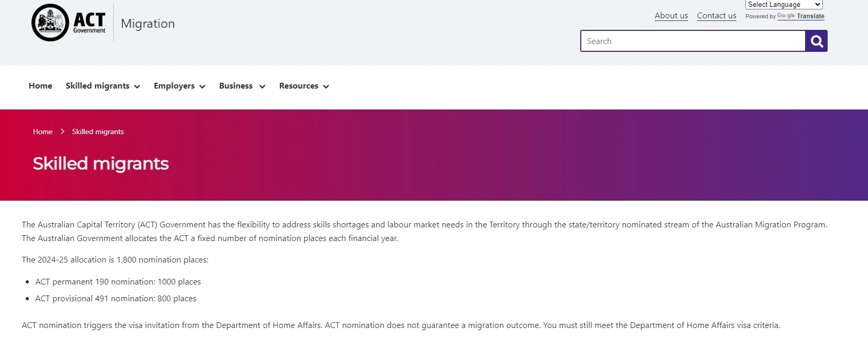868x339 pixels.
Task: Select the Business navigation item
Action: 236,86
